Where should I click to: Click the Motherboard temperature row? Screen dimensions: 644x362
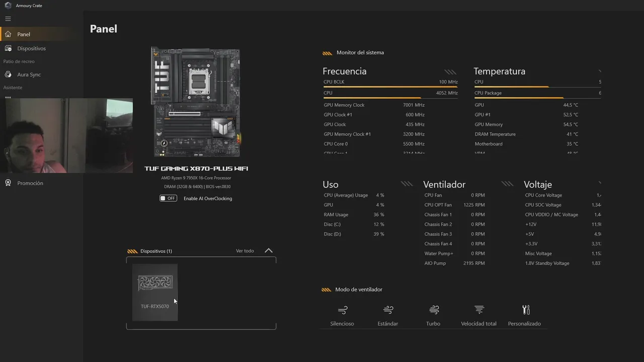point(526,144)
